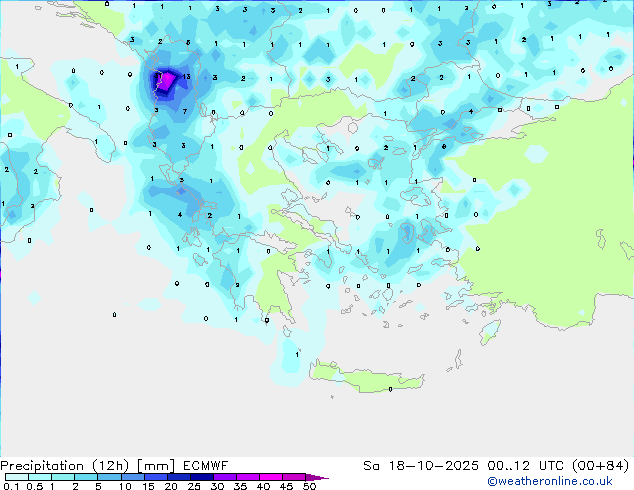The image size is (634, 490).
Task: Click the 25–30 mm navy legend swatch
Action: (201, 477)
